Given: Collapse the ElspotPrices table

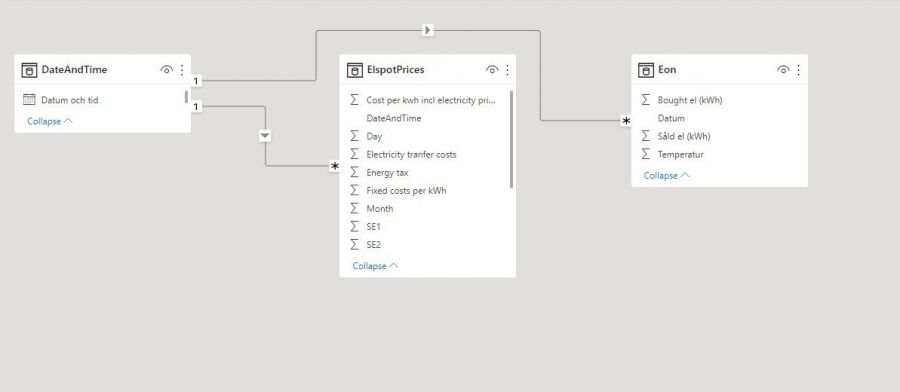Looking at the screenshot, I should pos(375,266).
